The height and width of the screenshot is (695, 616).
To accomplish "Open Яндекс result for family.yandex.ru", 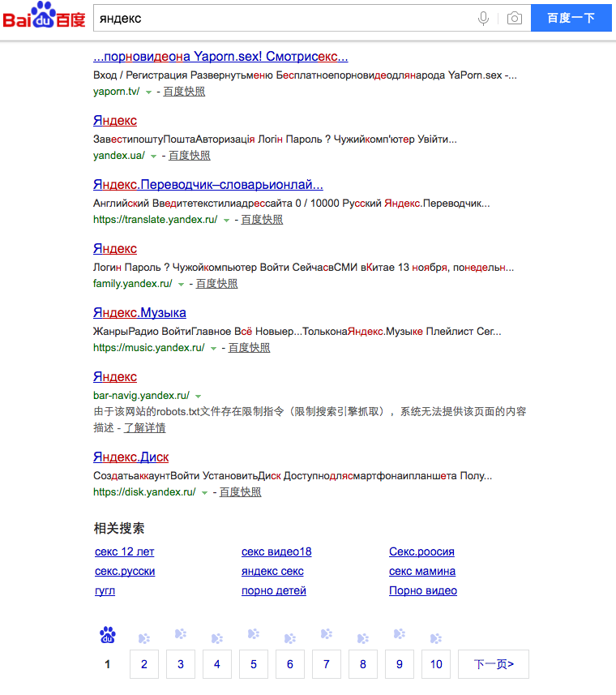I will tap(115, 249).
